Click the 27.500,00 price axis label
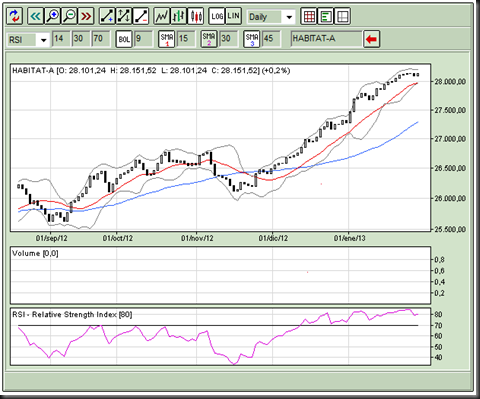 (450, 110)
